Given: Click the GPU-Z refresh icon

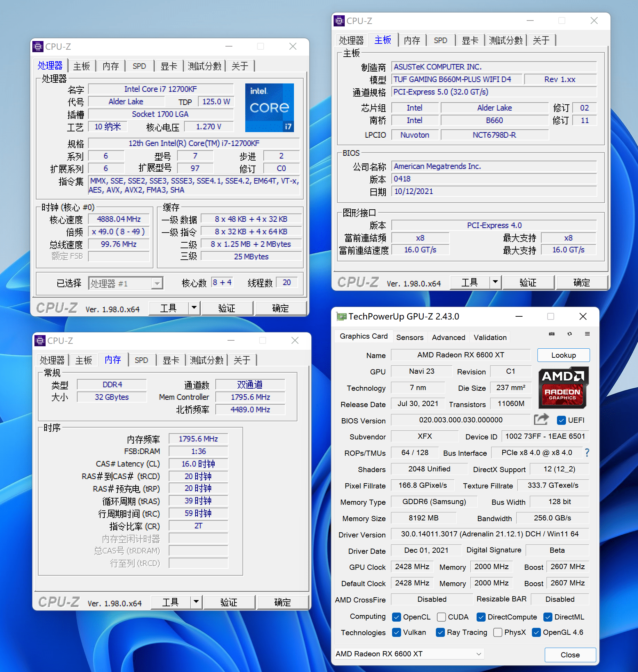Looking at the screenshot, I should click(x=569, y=334).
